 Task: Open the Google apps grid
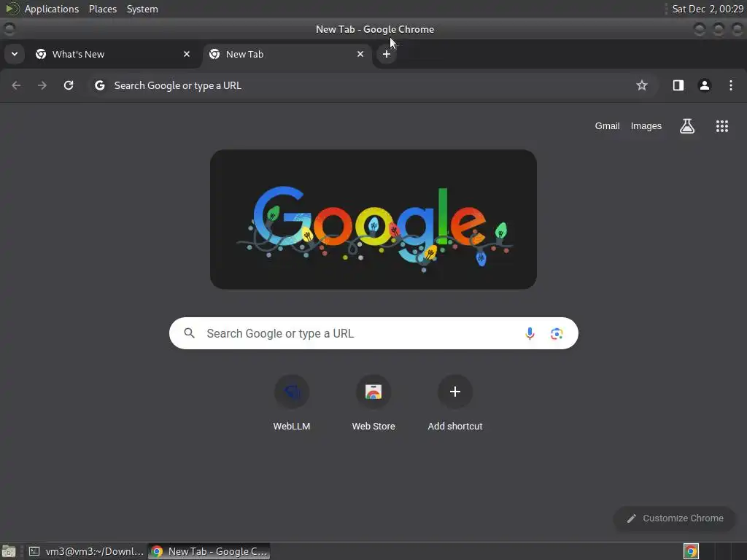click(x=721, y=126)
